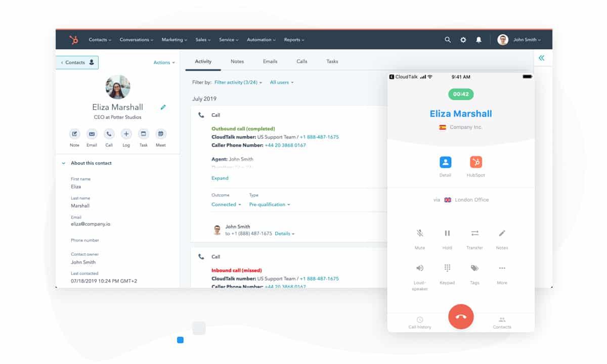Click Eliza Marshall's profile photo
The image size is (607, 364).
pyautogui.click(x=118, y=87)
